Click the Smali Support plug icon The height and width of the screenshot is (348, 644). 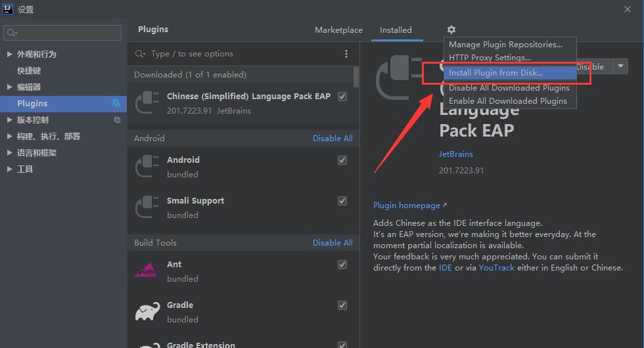click(x=147, y=207)
